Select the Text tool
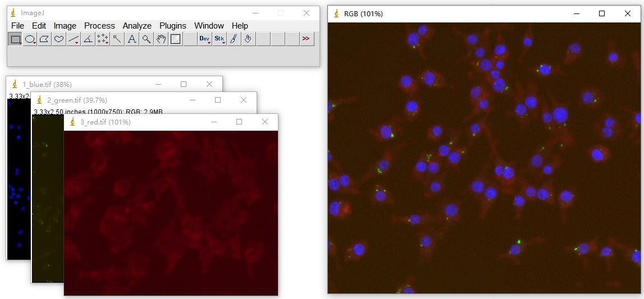The width and height of the screenshot is (644, 299). click(132, 39)
